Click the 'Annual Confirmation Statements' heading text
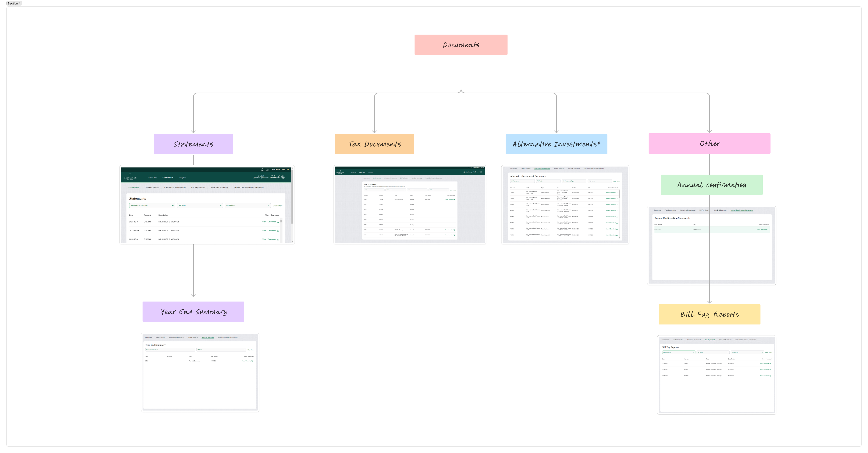 672,218
